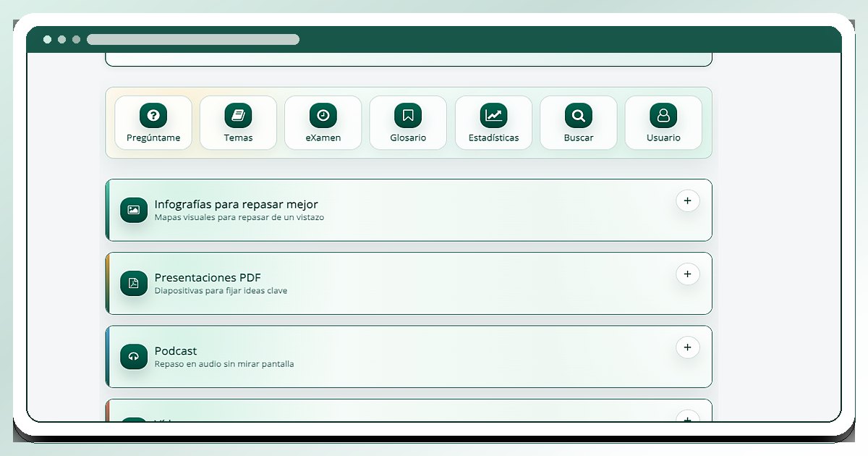Viewport: 868px width, 456px height.
Task: Click the Podcast headphones icon
Action: coord(134,357)
